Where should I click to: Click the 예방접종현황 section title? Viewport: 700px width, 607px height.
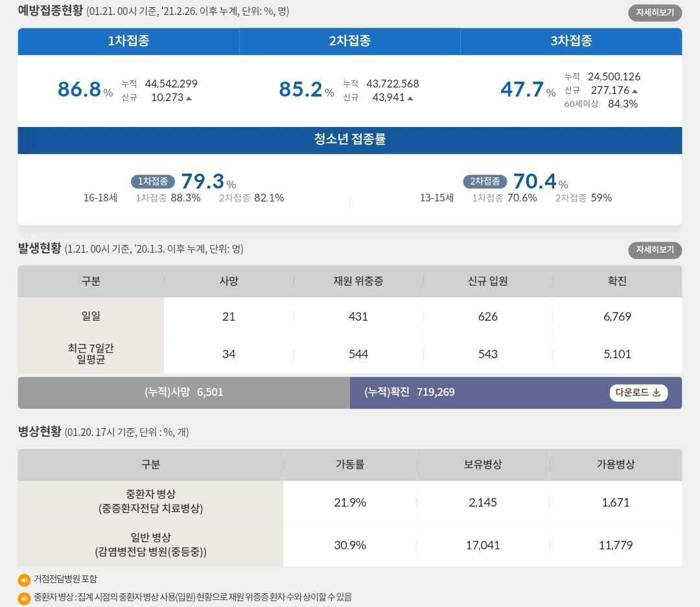pos(51,10)
